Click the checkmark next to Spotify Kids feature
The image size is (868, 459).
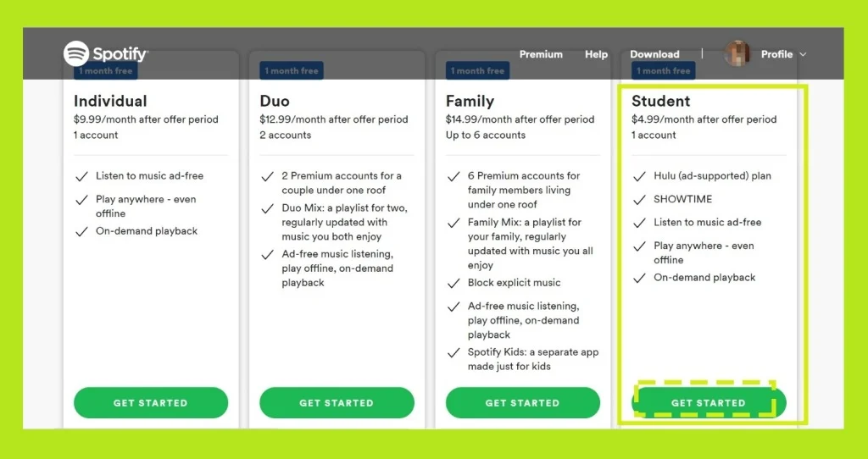click(453, 353)
